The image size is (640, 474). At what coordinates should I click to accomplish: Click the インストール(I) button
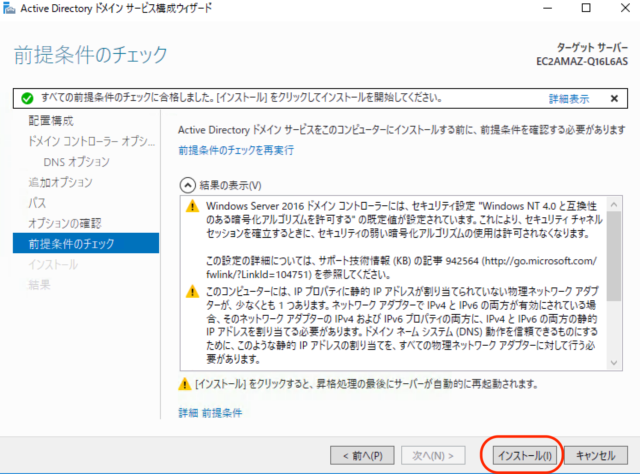coord(524,456)
